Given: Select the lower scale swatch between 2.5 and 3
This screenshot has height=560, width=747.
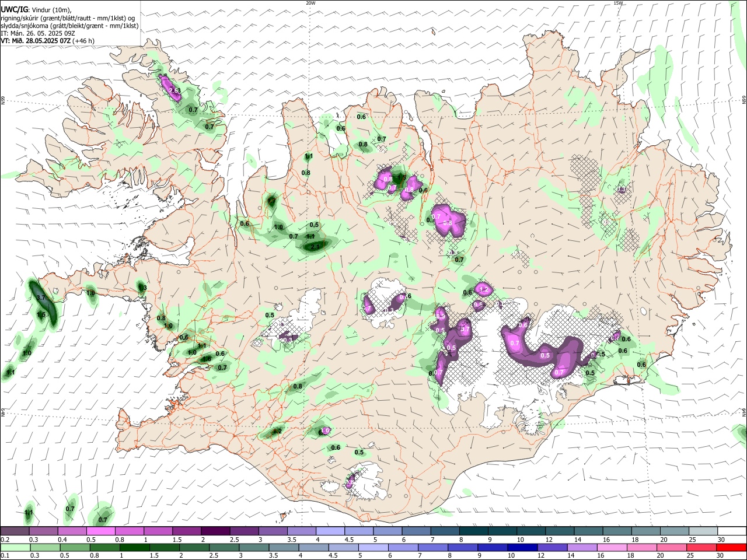Looking at the screenshot, I should click(x=224, y=547).
